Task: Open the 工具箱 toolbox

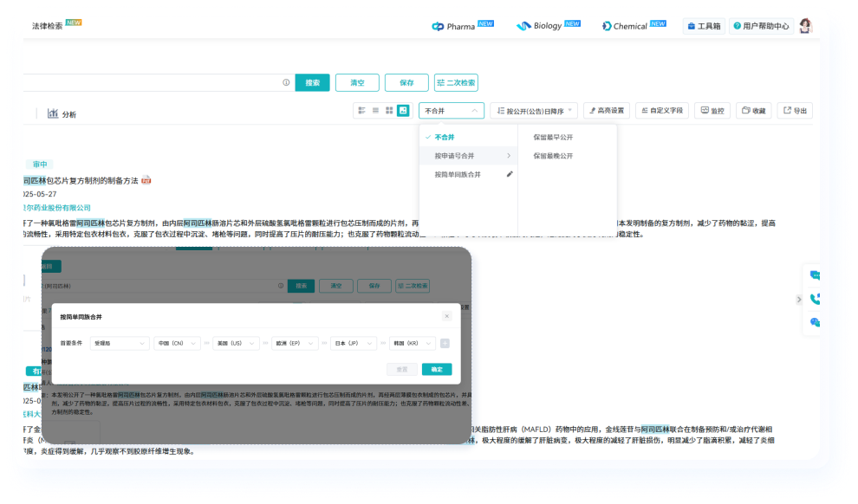Action: pos(705,26)
